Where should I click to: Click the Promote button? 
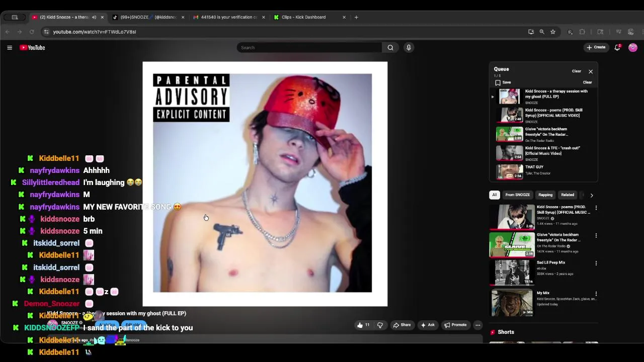tap(455, 325)
